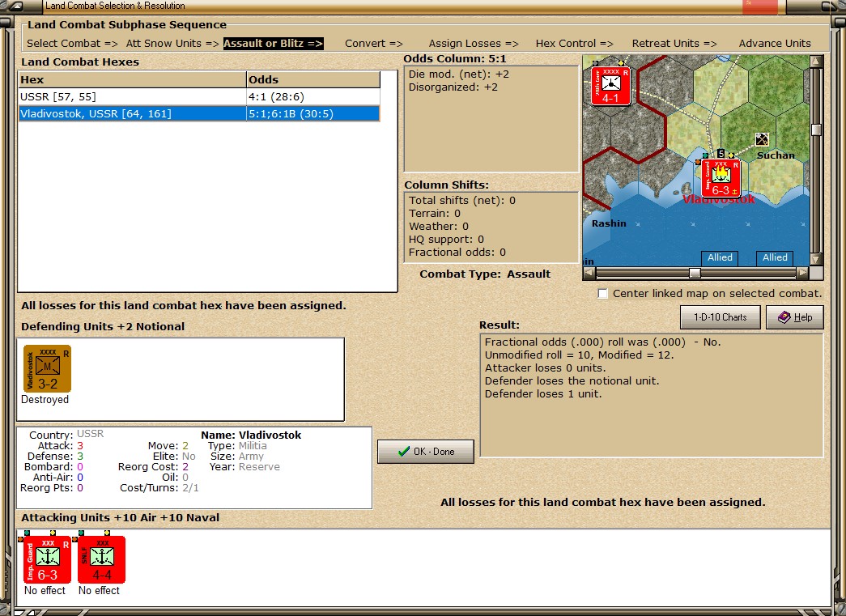Click the Select Combat subphase label
Screen dimensions: 846x616
(x=72, y=43)
